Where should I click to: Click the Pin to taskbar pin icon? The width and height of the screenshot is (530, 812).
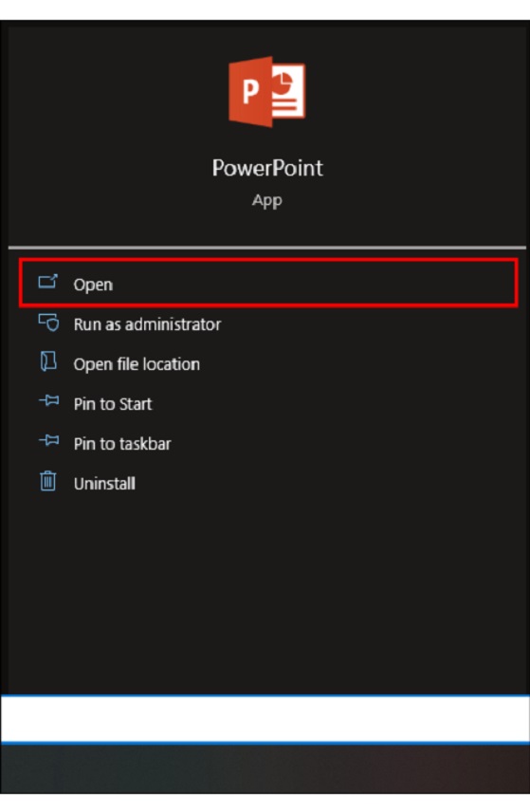coord(49,441)
